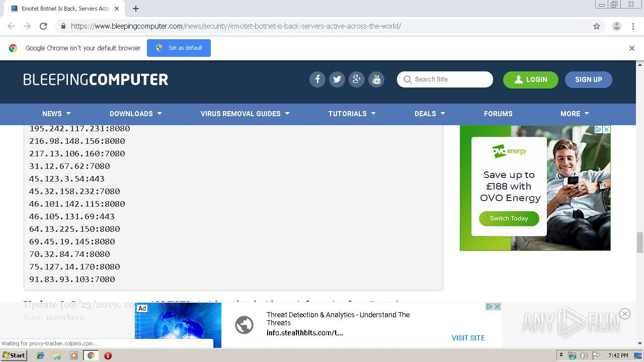Image resolution: width=644 pixels, height=362 pixels.
Task: Go forward with the arrow button
Action: 27,26
